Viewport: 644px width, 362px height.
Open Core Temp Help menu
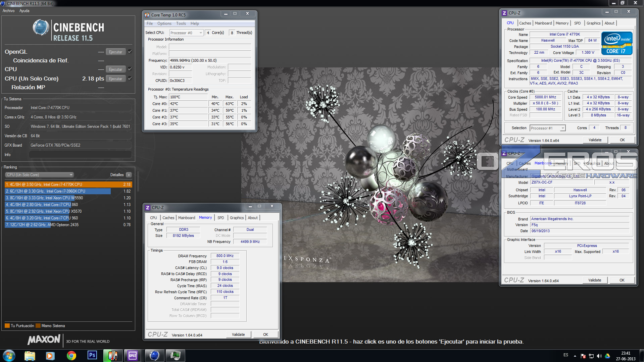click(195, 23)
